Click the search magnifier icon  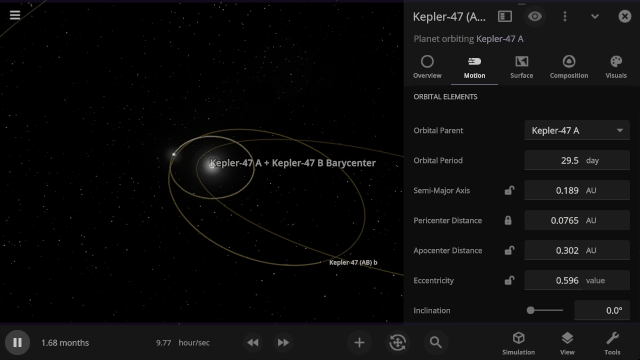click(436, 342)
